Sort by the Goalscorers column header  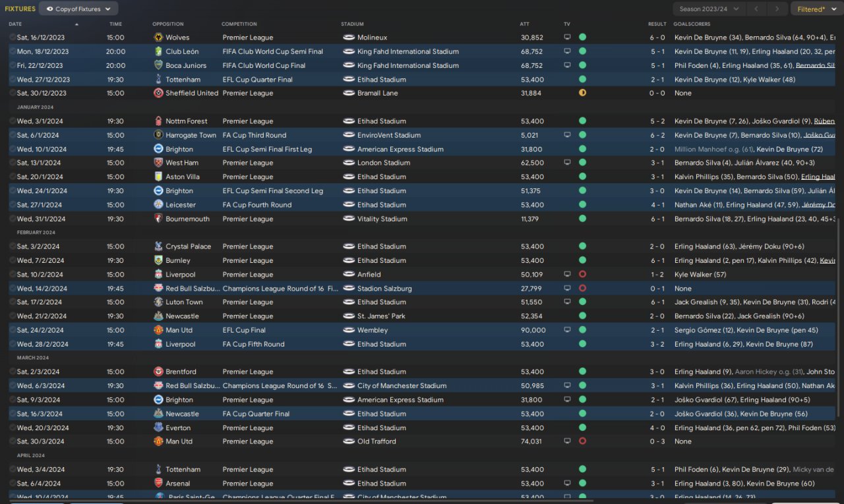pyautogui.click(x=692, y=24)
